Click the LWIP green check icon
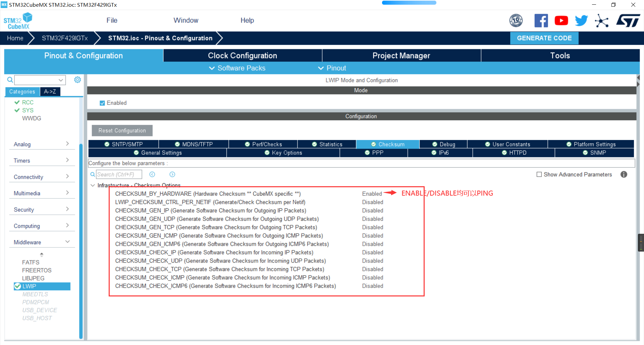 [x=17, y=286]
